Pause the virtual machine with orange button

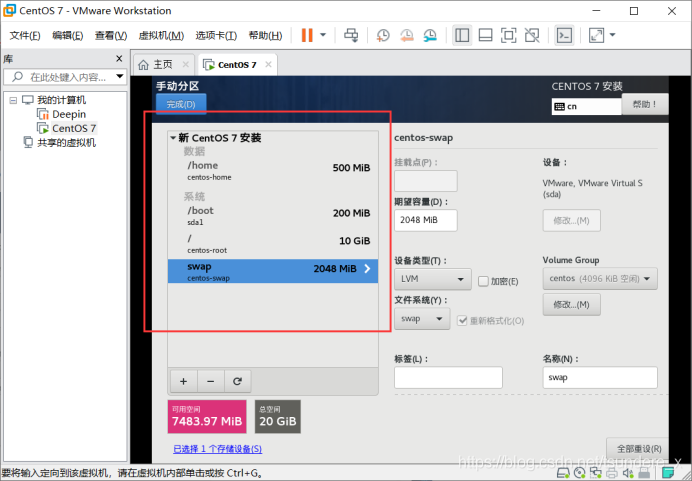307,35
